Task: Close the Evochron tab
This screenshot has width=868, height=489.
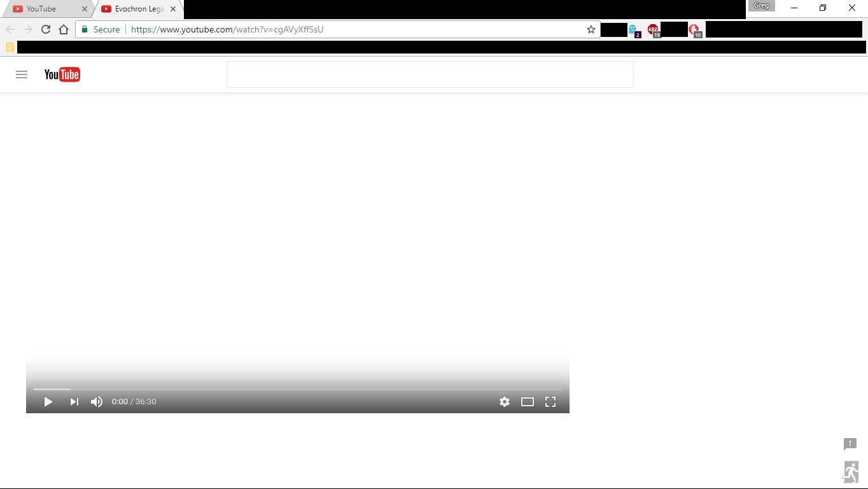Action: click(x=173, y=9)
